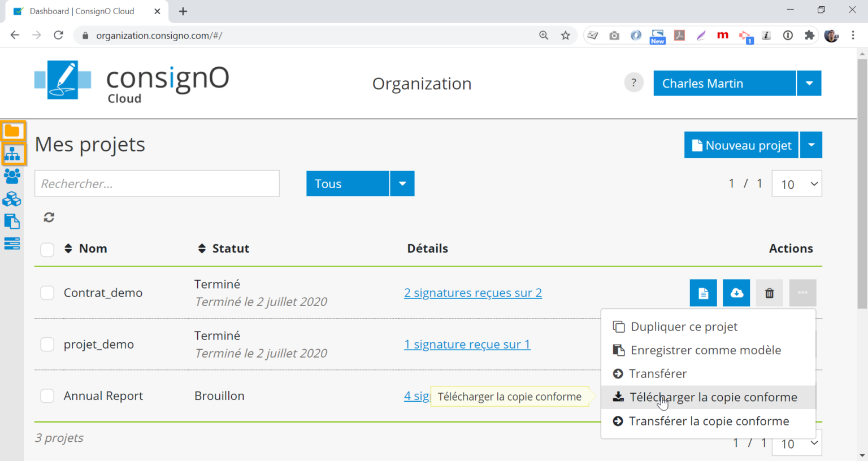Image resolution: width=868 pixels, height=461 pixels.
Task: Click the document icon for Contrat_demo
Action: pyautogui.click(x=703, y=293)
